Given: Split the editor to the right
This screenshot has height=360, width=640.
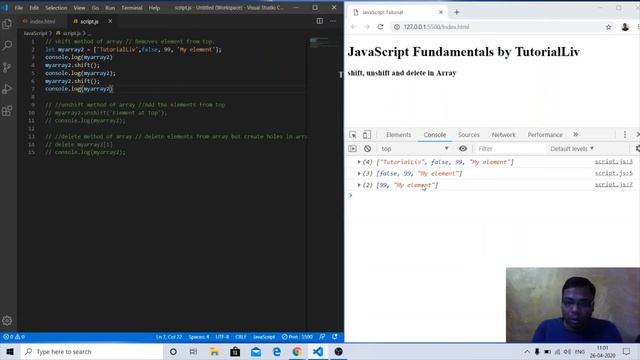Looking at the screenshot, I should [320, 21].
